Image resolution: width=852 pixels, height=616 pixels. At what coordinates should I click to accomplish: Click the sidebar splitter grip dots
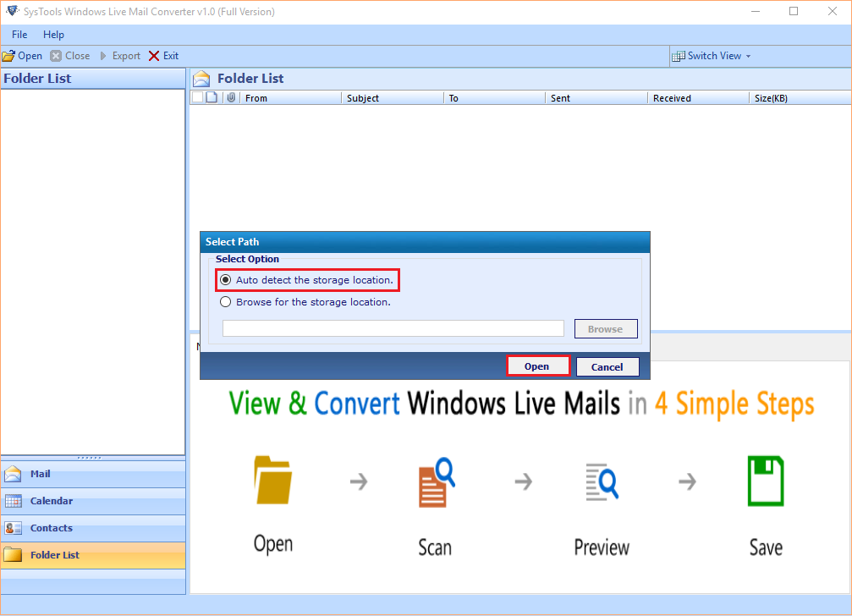click(x=90, y=458)
